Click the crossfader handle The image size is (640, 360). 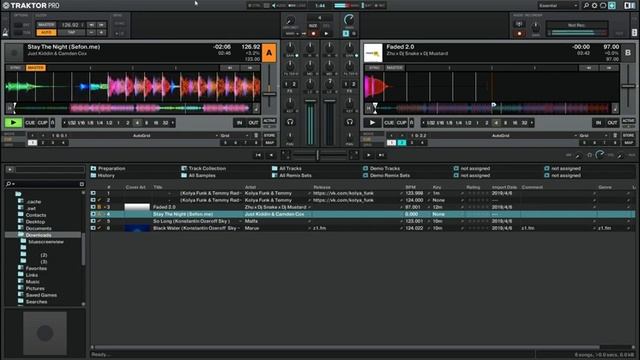[318, 155]
